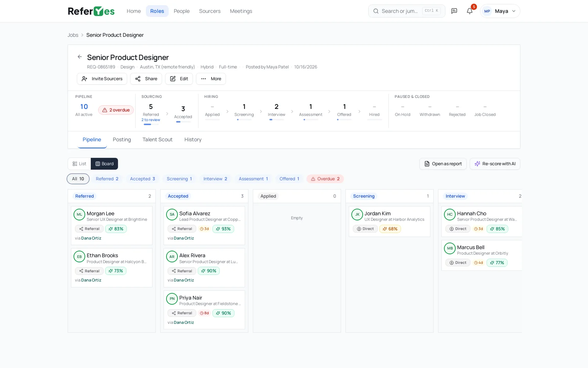588x368 pixels.
Task: Click Marcus Bell's 77% score badge
Action: 497,263
